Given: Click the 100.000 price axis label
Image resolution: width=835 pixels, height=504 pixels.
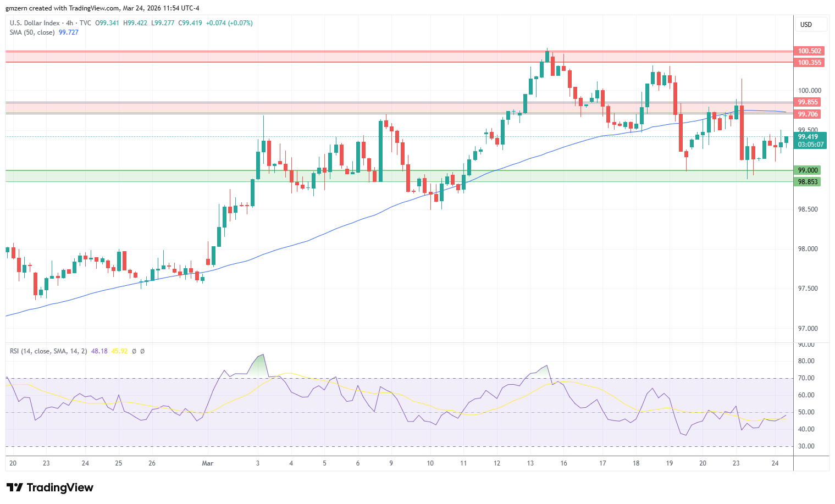Looking at the screenshot, I should 810,91.
